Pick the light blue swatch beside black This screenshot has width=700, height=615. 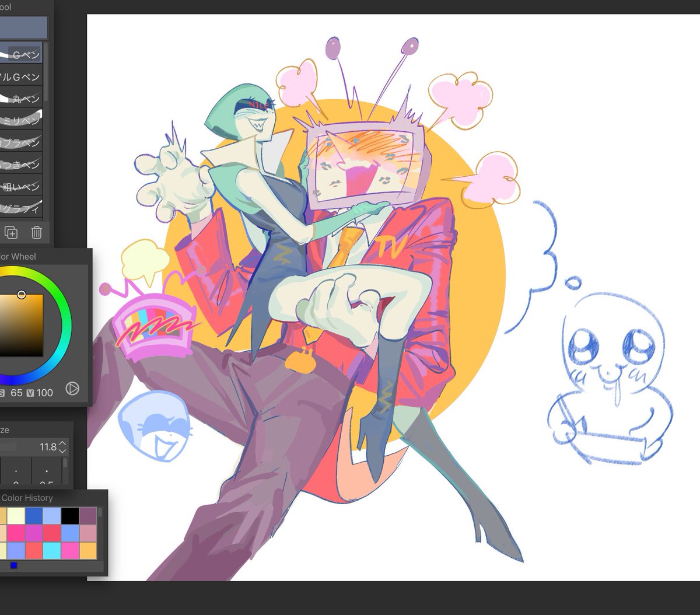[x=52, y=516]
